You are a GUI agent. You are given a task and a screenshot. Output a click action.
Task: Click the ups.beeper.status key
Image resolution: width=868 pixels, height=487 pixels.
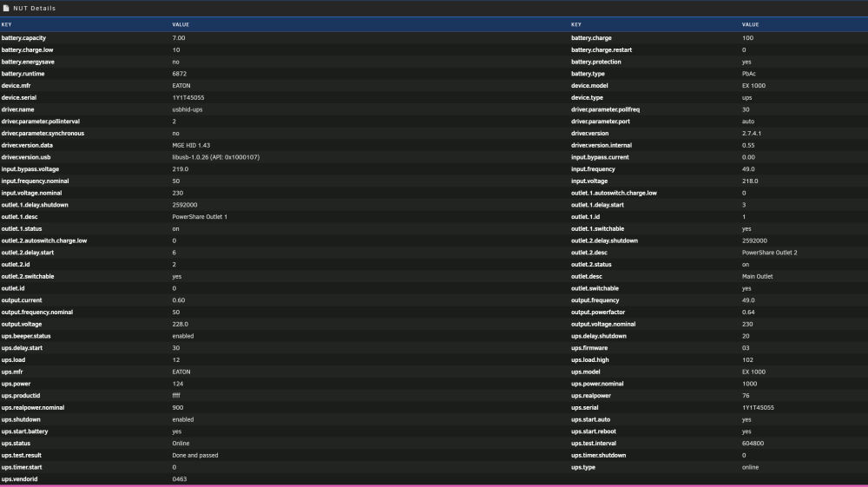tap(26, 336)
